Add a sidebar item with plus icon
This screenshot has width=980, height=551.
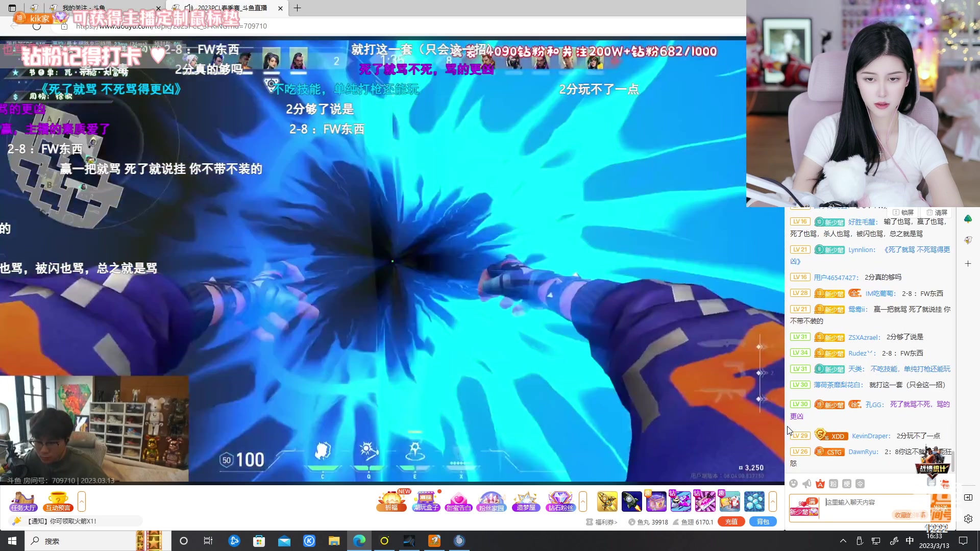coord(968,264)
